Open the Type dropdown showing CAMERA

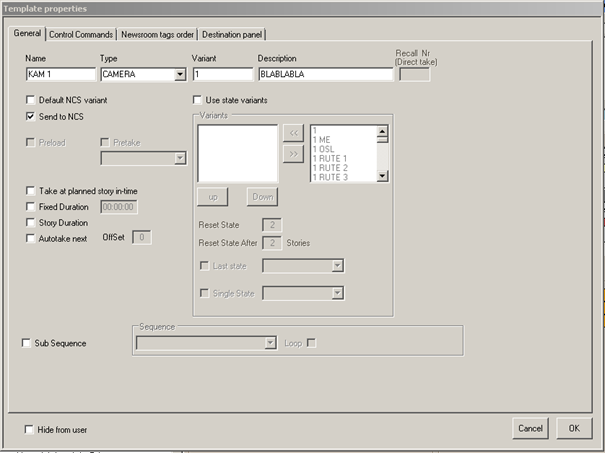pos(180,74)
